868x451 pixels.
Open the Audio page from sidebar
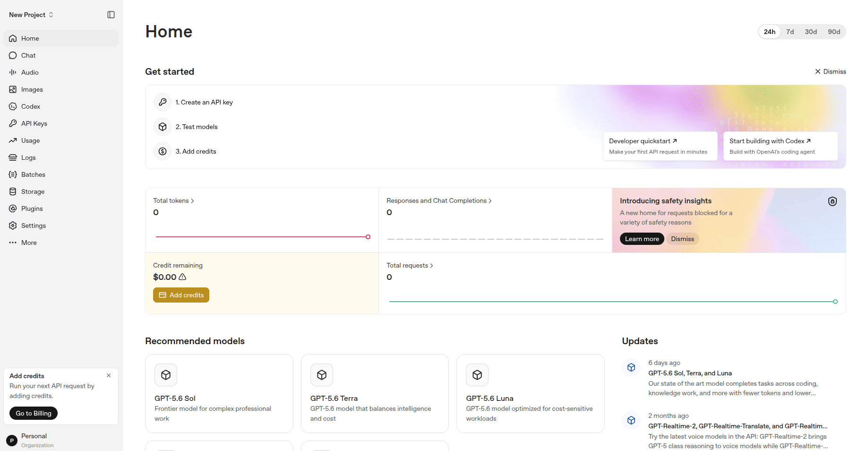tap(61, 72)
